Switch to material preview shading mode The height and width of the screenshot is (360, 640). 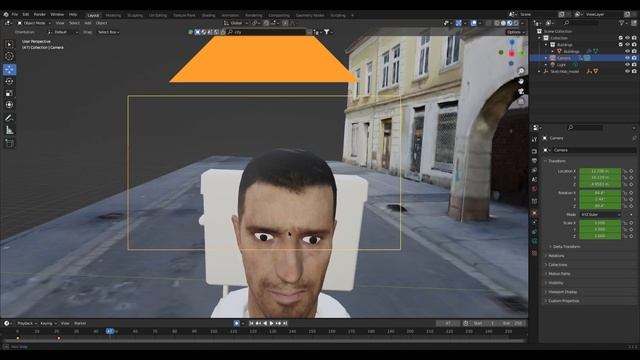tap(509, 23)
